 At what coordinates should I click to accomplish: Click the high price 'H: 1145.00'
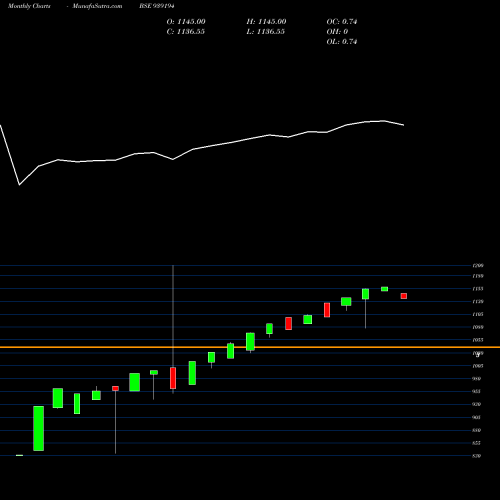point(266,22)
